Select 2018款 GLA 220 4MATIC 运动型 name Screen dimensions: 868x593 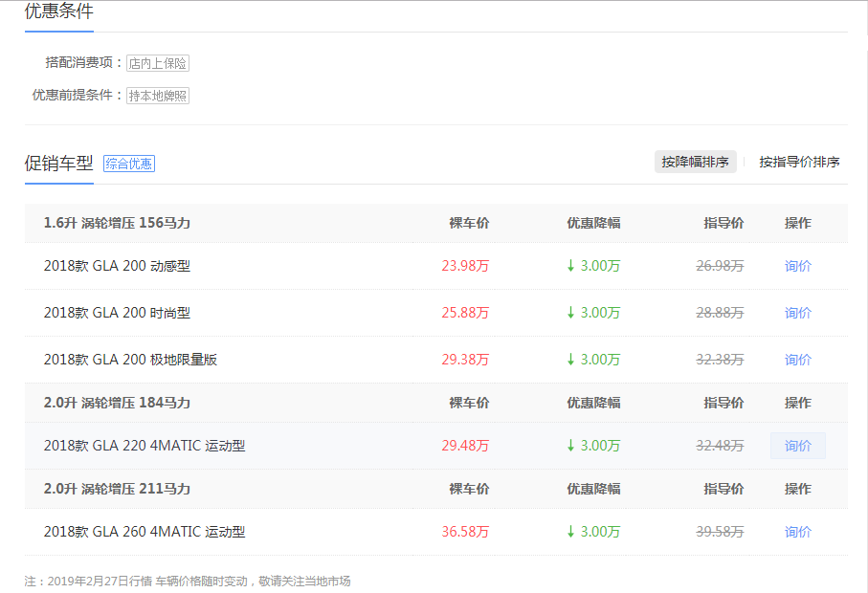pyautogui.click(x=145, y=446)
